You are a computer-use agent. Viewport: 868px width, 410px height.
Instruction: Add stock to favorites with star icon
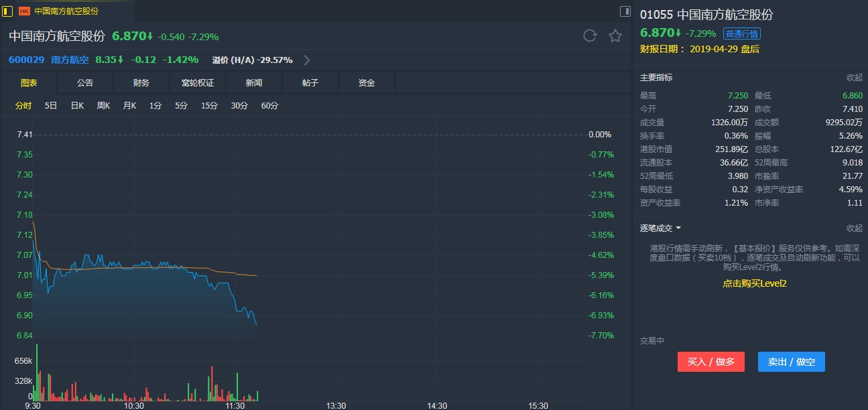pos(615,36)
